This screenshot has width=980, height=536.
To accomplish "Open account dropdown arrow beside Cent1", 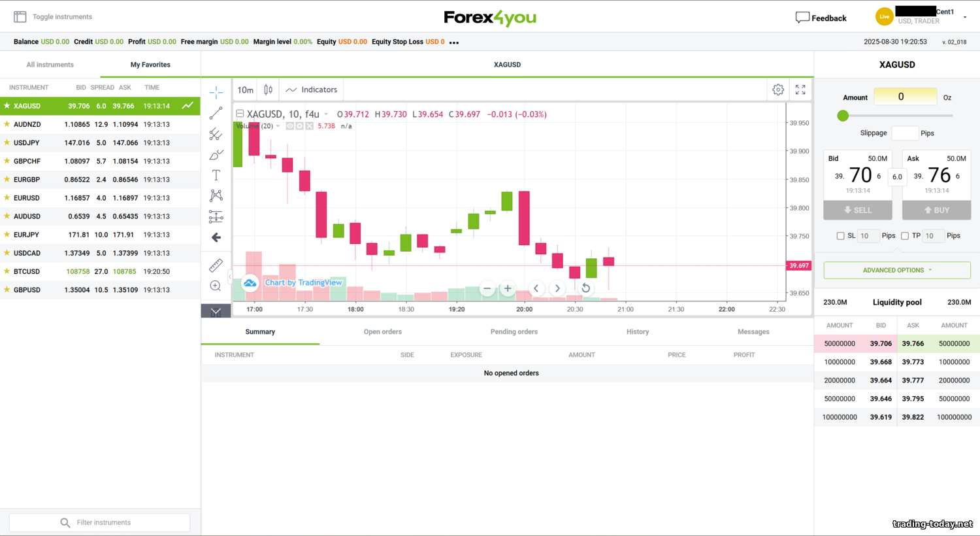I will pos(964,18).
